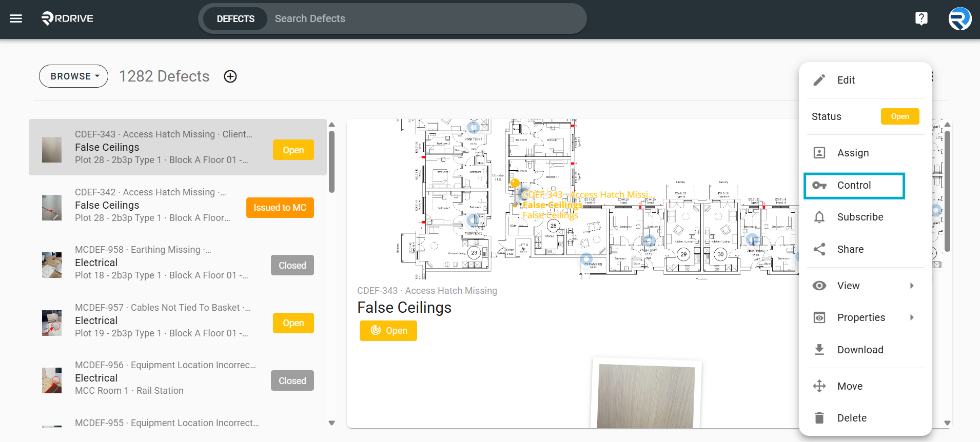The height and width of the screenshot is (442, 980).
Task: Add a new defect with plus icon
Action: click(x=230, y=76)
